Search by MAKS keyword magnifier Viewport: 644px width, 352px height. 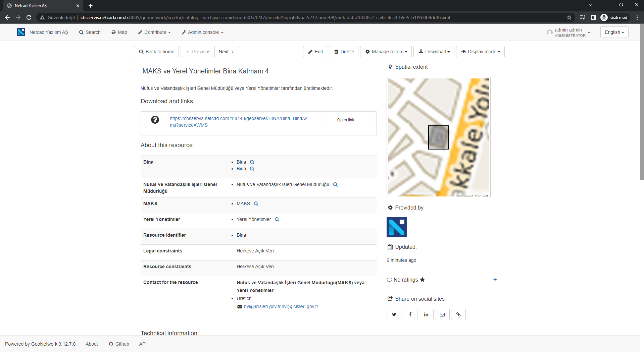[x=256, y=204]
